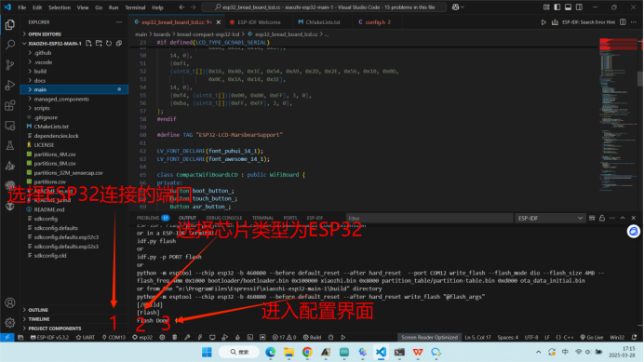Select chip target esp32 in status bar
The width and height of the screenshot is (644, 362).
coord(142,338)
